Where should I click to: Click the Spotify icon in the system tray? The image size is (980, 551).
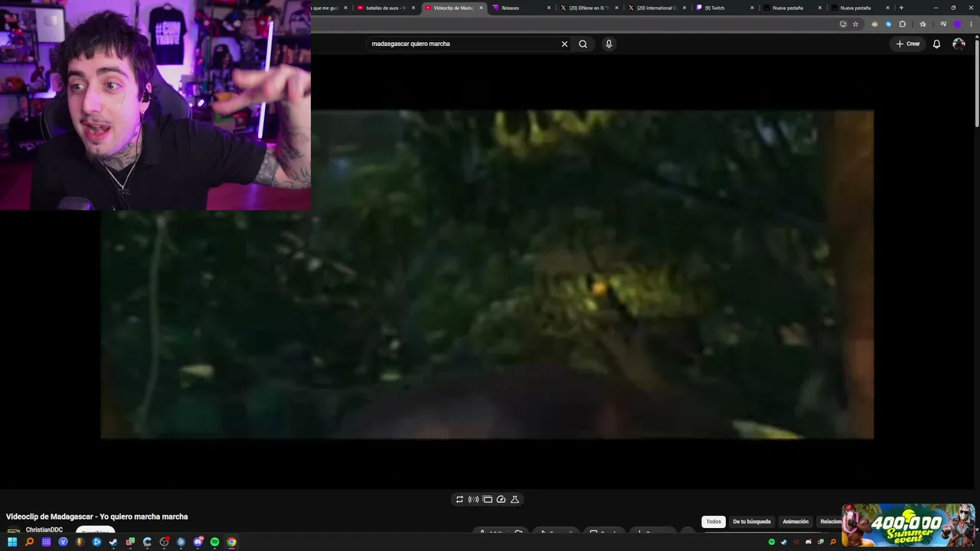point(772,542)
